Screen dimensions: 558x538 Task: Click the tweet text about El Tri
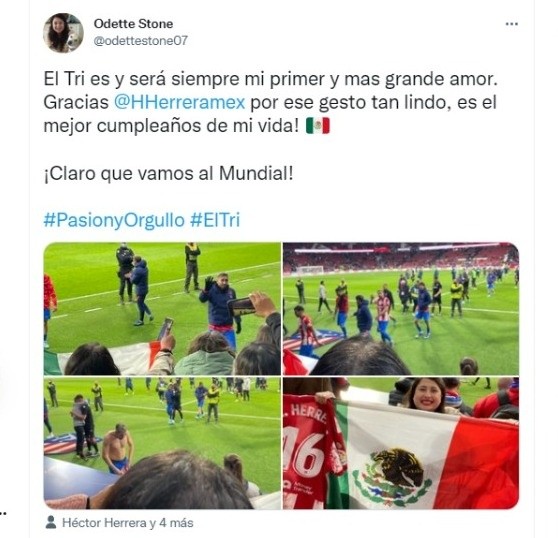[270, 102]
